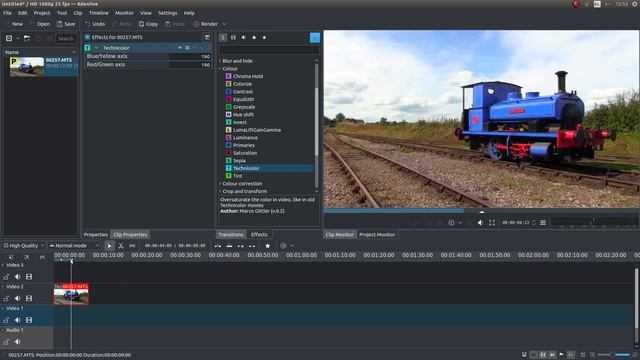Show audio effects filter in effects list
Image resolution: width=640 pixels, height=360 pixels.
[x=244, y=38]
